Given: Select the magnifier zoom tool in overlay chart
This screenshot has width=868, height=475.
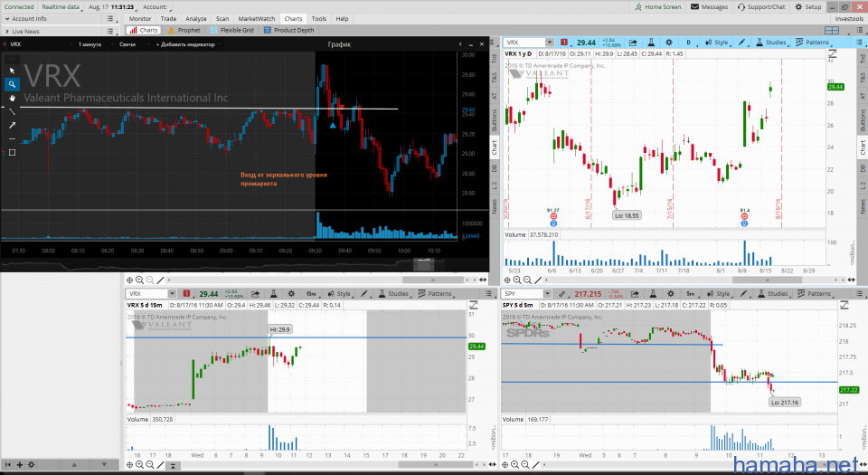Looking at the screenshot, I should pos(12,84).
